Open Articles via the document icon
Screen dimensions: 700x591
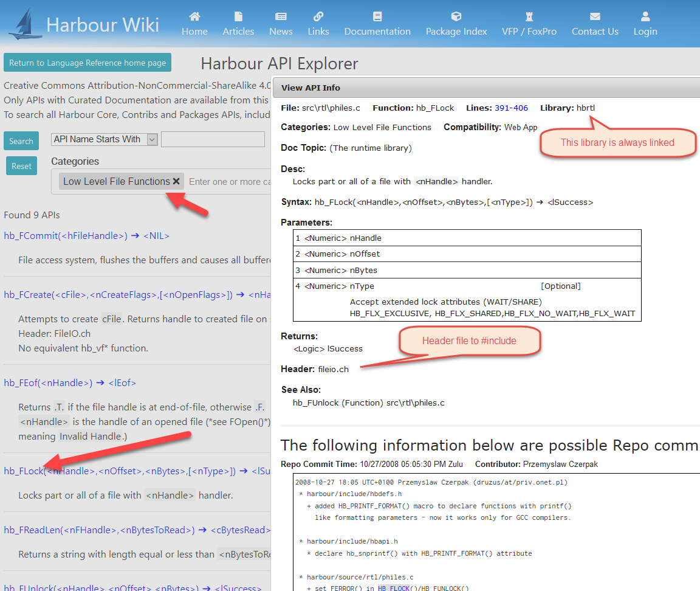point(238,16)
